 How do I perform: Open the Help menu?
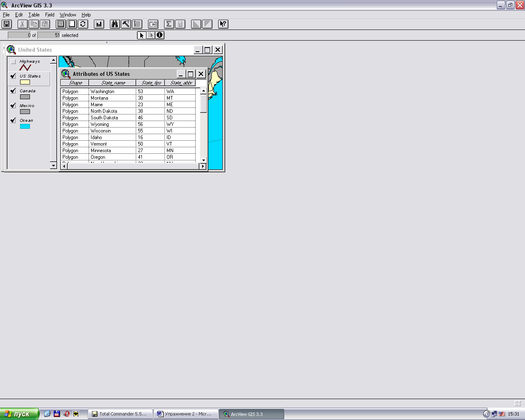pyautogui.click(x=86, y=15)
